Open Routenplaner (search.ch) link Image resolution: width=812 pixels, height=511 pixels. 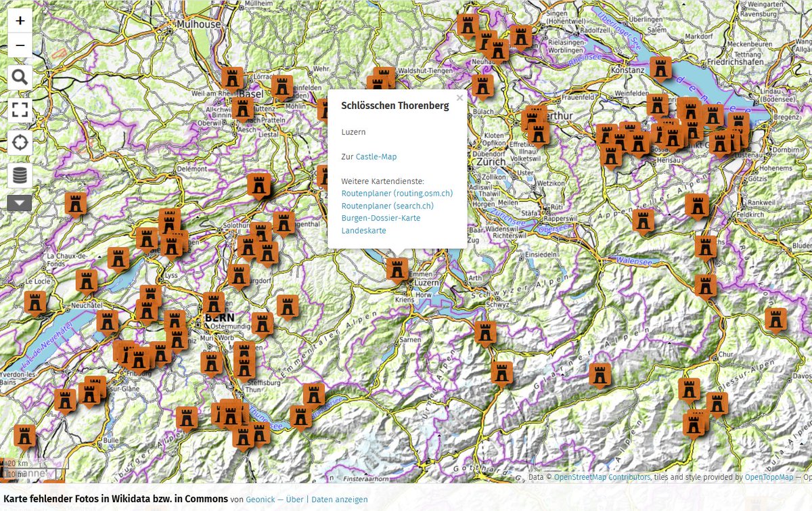coord(388,206)
